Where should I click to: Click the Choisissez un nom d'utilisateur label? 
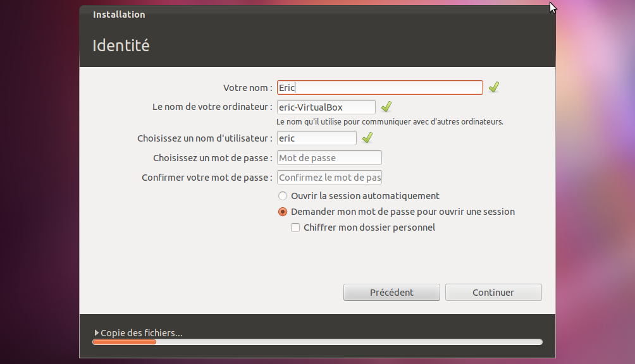tap(204, 138)
